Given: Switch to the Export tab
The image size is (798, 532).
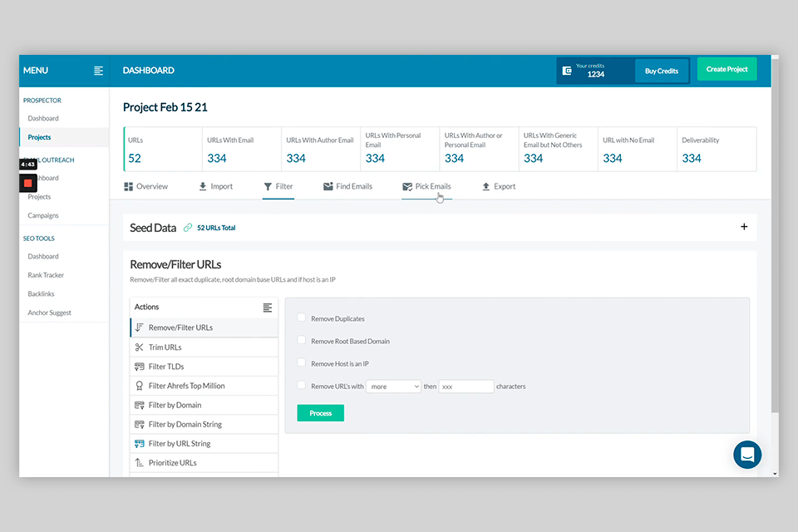Looking at the screenshot, I should pyautogui.click(x=499, y=186).
